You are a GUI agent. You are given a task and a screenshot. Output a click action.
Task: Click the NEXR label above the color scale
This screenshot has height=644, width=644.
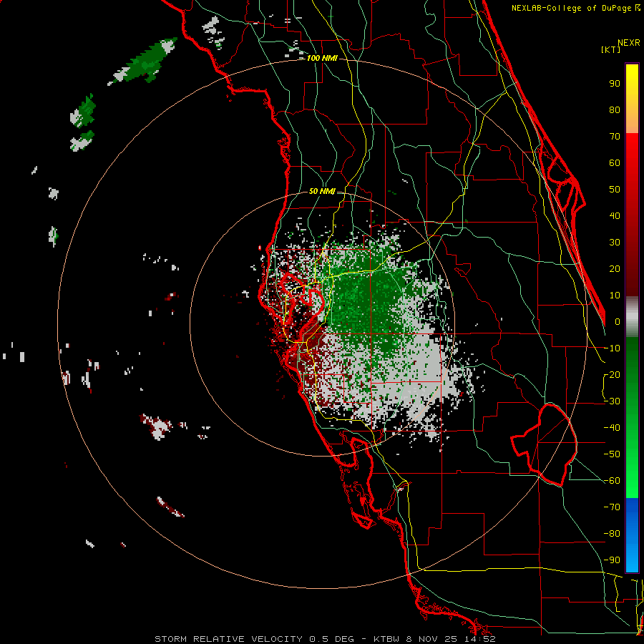coord(628,43)
